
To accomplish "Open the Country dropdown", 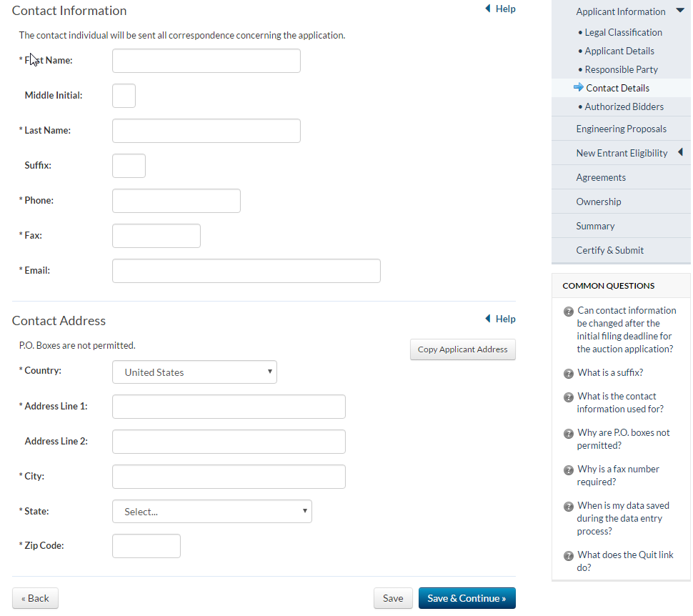I will [x=194, y=372].
